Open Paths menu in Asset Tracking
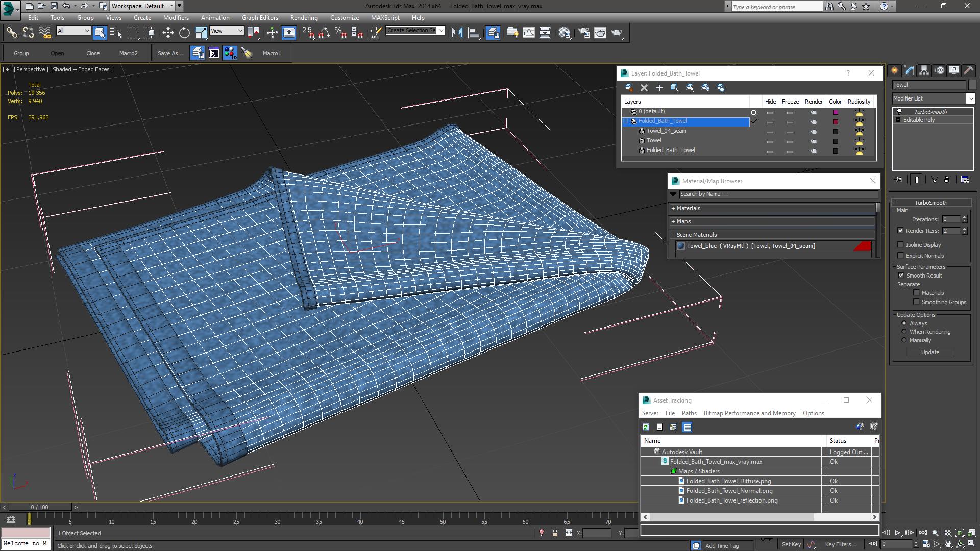This screenshot has width=980, height=551. tap(689, 413)
